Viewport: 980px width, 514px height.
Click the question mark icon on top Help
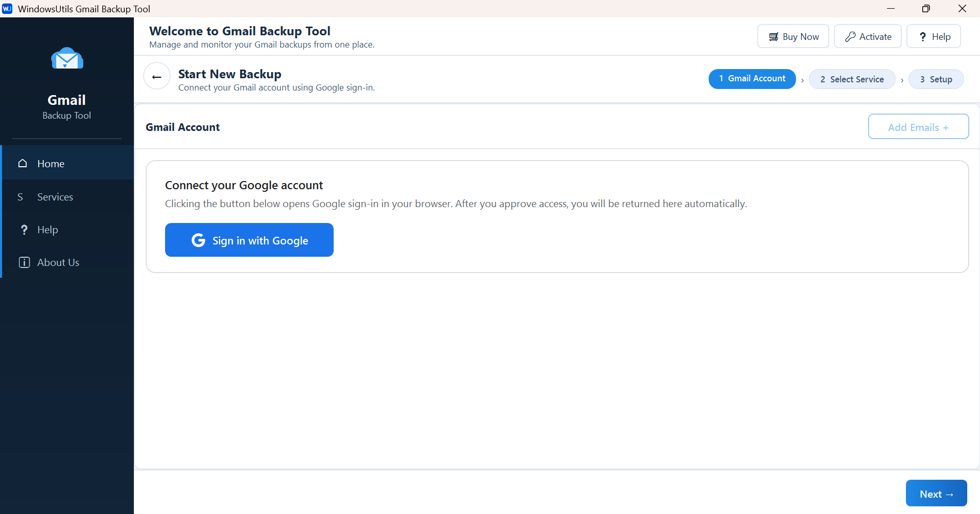click(923, 37)
